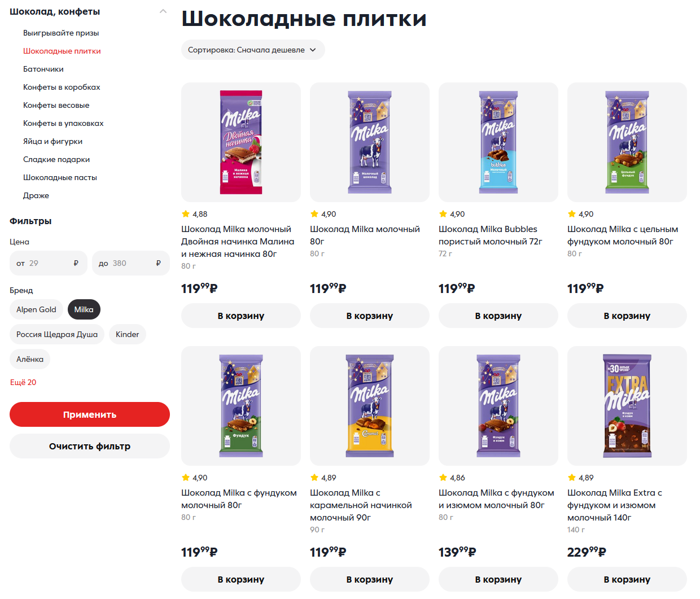Image resolution: width=700 pixels, height=599 pixels.
Task: Focus the minimum price field от 29
Action: [x=49, y=263]
